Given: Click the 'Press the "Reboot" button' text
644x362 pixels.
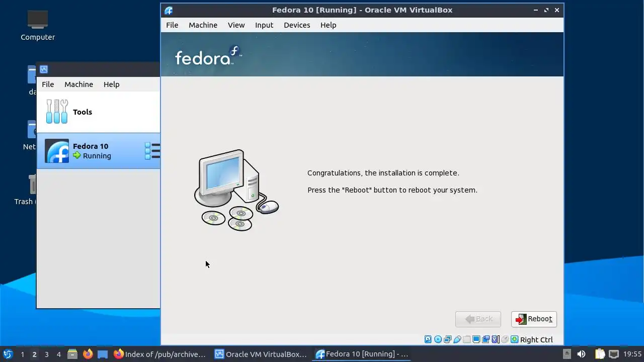Looking at the screenshot, I should 392,190.
